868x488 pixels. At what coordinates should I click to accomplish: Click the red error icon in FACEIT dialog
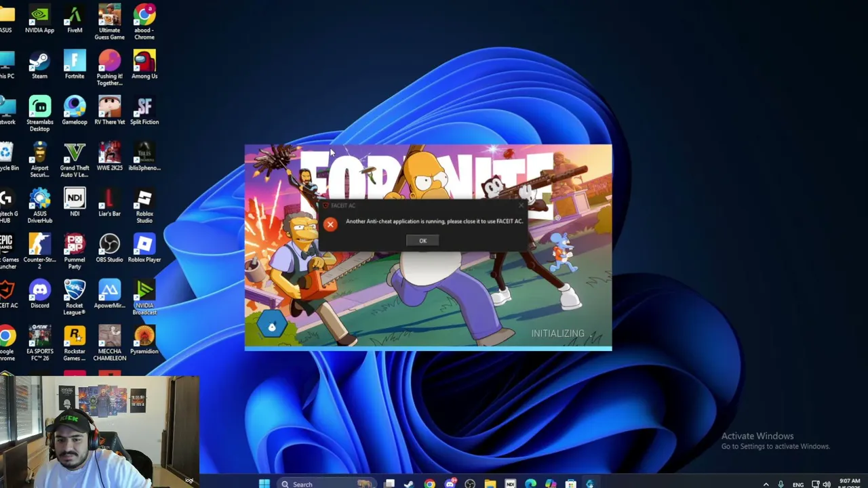tap(330, 224)
